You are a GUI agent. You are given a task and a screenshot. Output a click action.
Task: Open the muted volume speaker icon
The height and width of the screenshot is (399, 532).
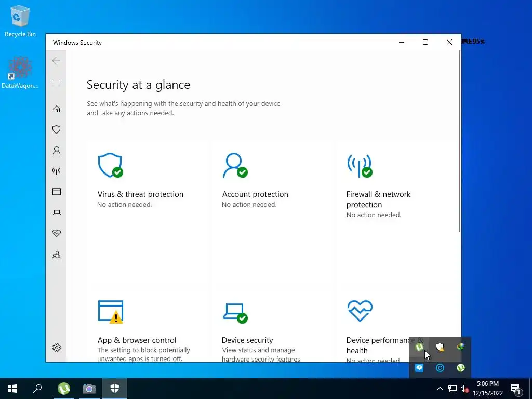point(465,389)
